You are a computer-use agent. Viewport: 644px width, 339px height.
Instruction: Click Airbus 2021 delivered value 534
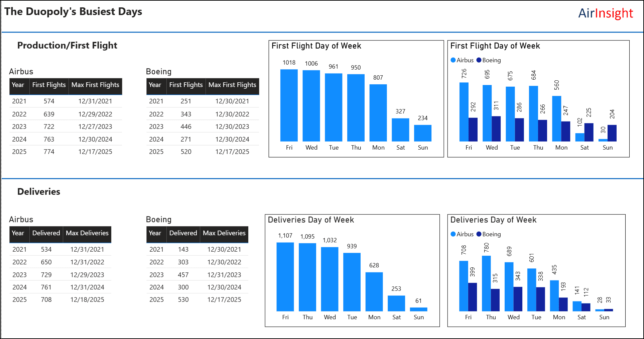[46, 250]
